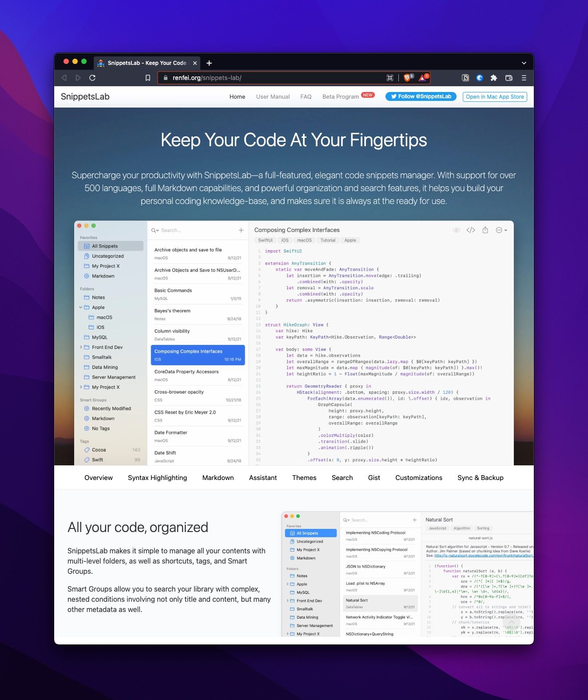588x700 pixels.
Task: Open the Brave wallet icon
Action: (x=509, y=78)
